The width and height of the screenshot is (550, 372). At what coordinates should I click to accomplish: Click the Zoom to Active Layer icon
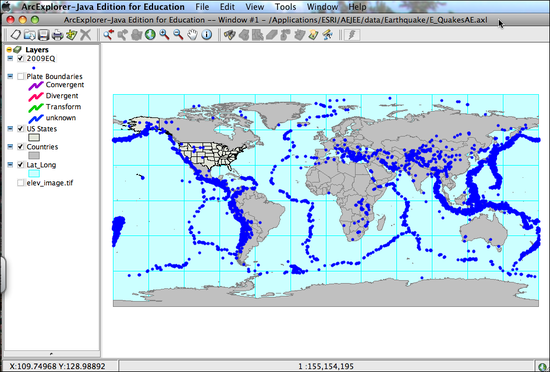point(136,35)
